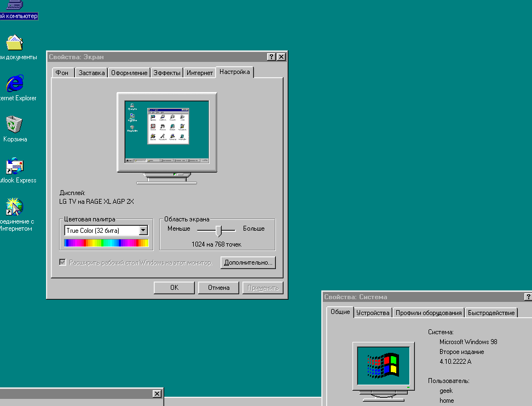Select the Настройка tab

pyautogui.click(x=234, y=72)
